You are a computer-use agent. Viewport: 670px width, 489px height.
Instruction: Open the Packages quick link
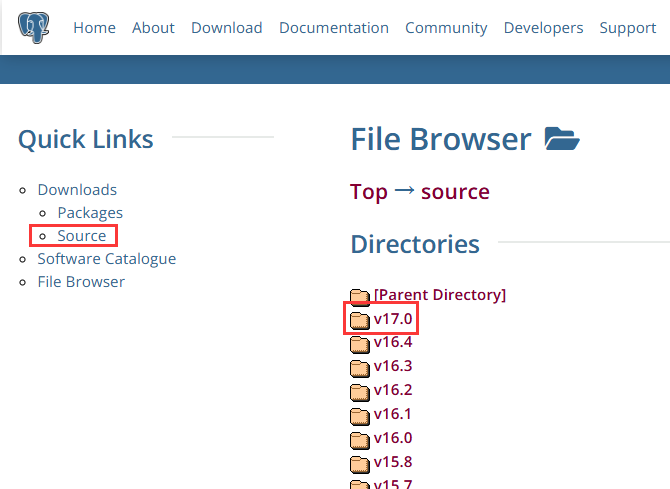(90, 213)
